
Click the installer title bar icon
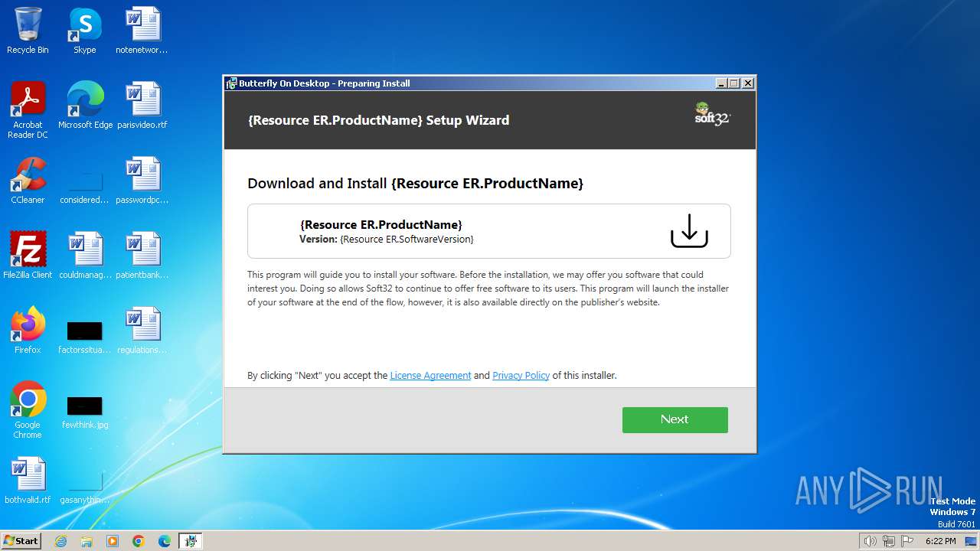pyautogui.click(x=231, y=83)
